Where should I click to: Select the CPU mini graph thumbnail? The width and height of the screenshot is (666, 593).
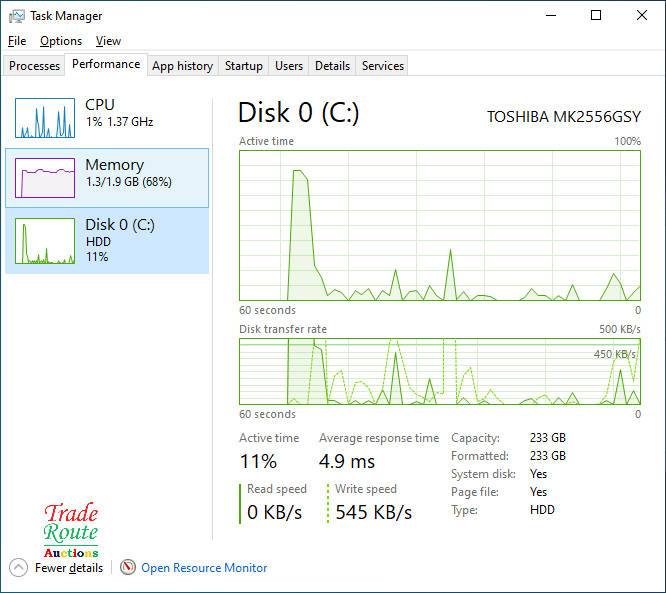[x=45, y=118]
